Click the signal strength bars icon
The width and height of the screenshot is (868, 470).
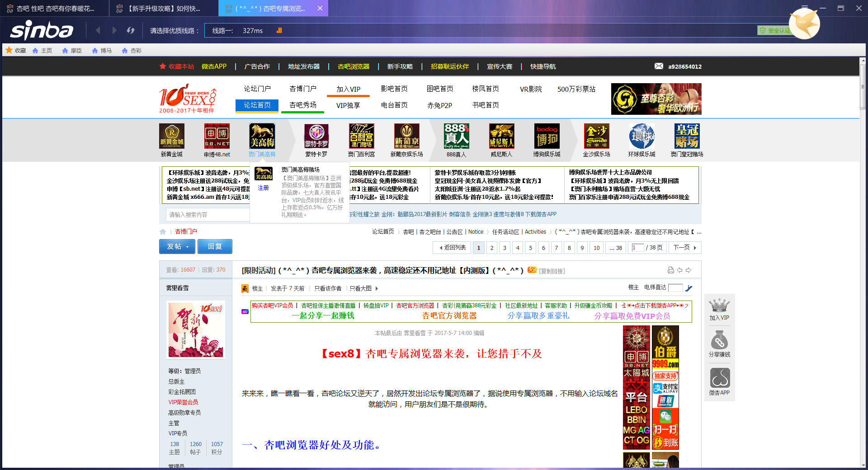pyautogui.click(x=279, y=30)
